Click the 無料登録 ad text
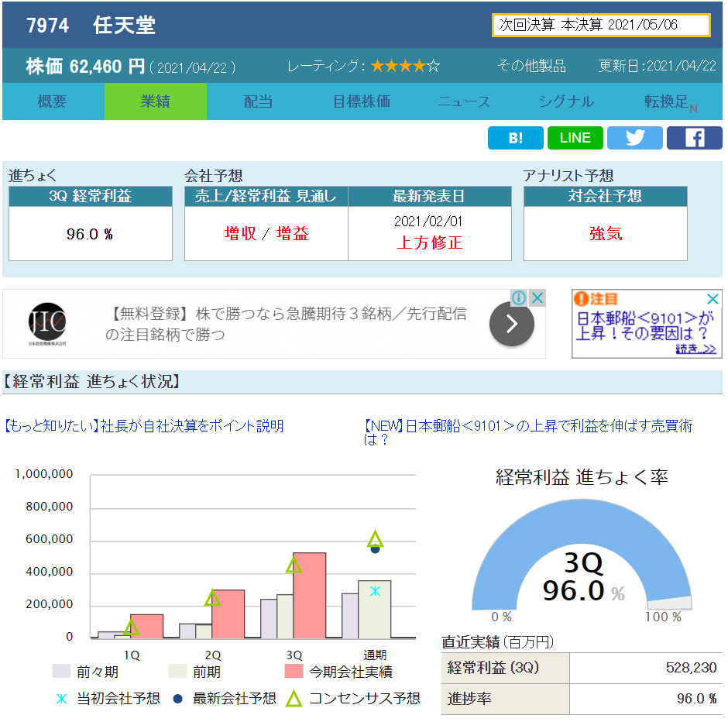728x722 pixels. [x=286, y=324]
